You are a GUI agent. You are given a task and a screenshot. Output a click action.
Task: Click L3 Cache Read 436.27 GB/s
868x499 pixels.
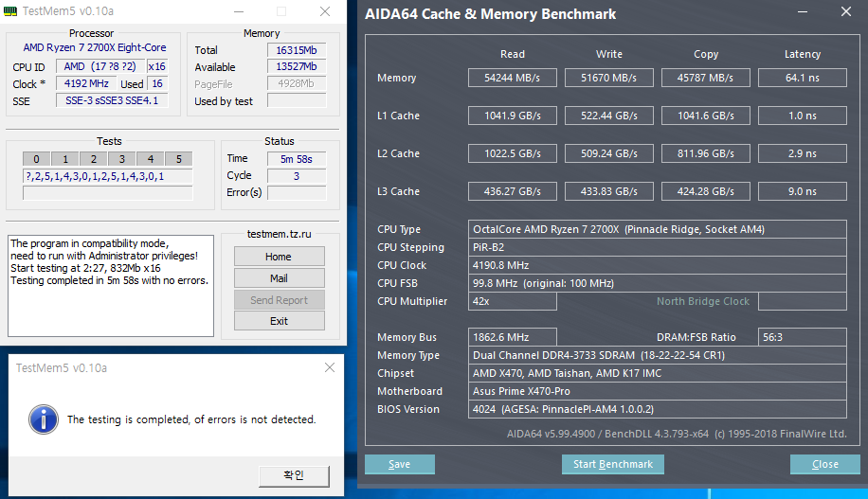click(x=512, y=191)
